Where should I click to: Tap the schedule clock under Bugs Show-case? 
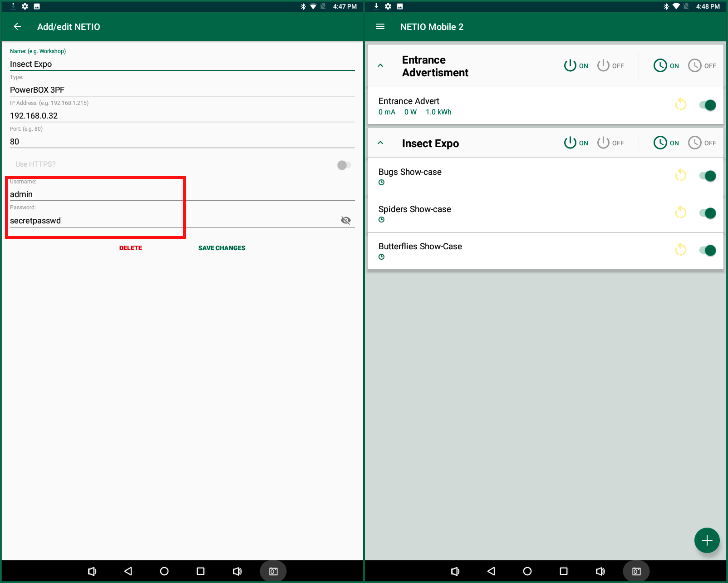tap(381, 182)
